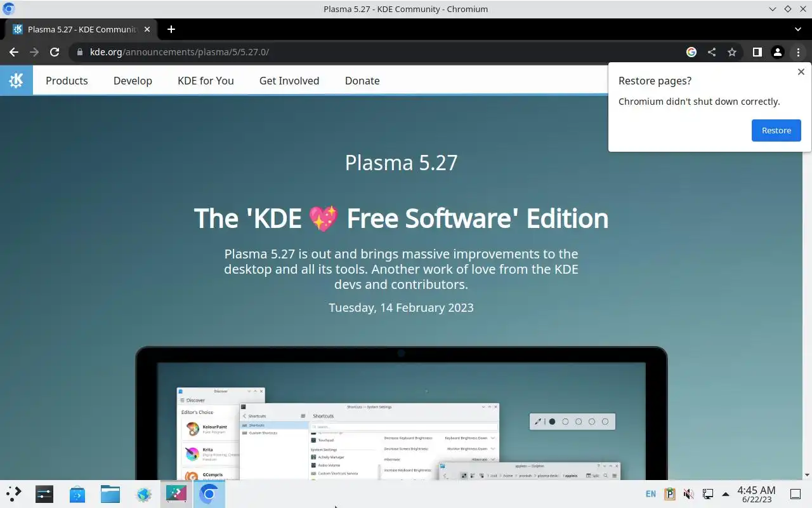The width and height of the screenshot is (812, 508).
Task: Click the page vertical scrollbar
Action: tap(808, 273)
